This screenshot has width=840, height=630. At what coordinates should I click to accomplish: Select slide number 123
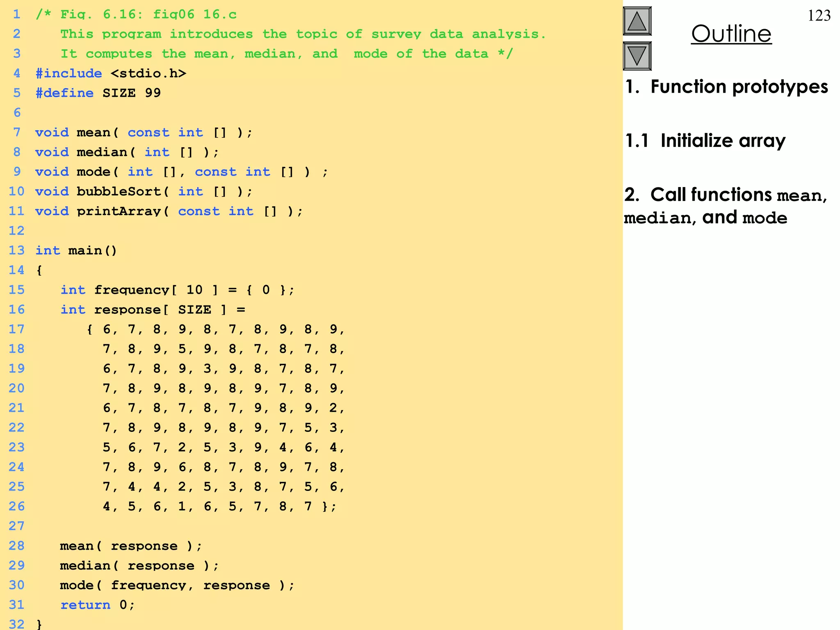tap(819, 16)
